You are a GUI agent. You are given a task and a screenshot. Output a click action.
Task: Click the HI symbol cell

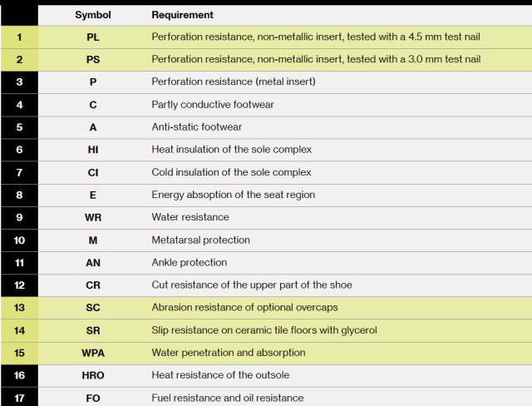point(93,150)
